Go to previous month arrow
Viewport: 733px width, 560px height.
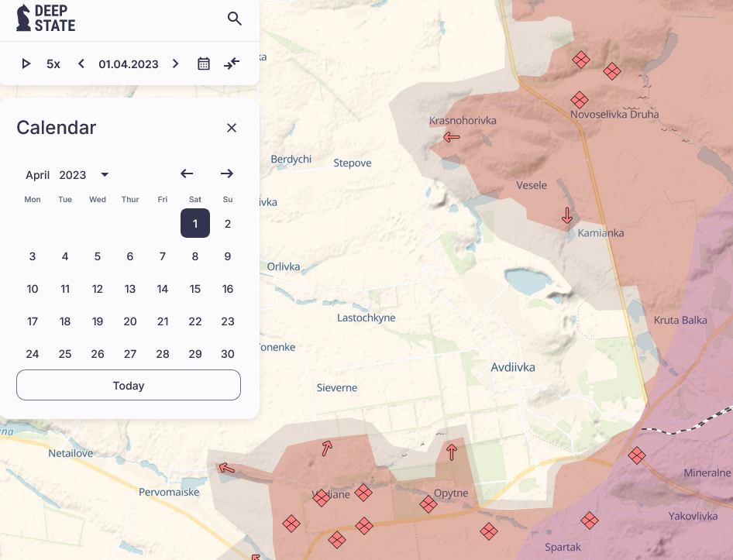pyautogui.click(x=187, y=174)
